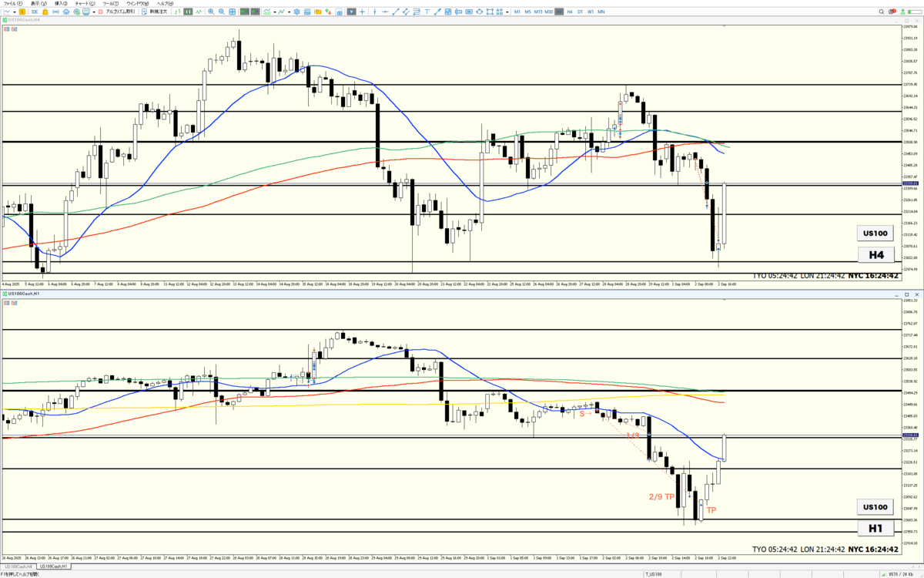Image resolution: width=924 pixels, height=578 pixels.
Task: Click the cloud VPS icon
Action: pos(67,12)
